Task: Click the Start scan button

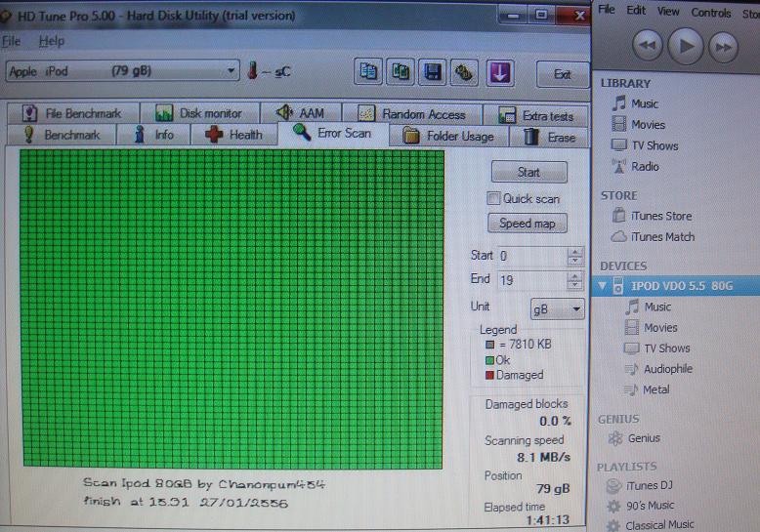Action: (528, 172)
